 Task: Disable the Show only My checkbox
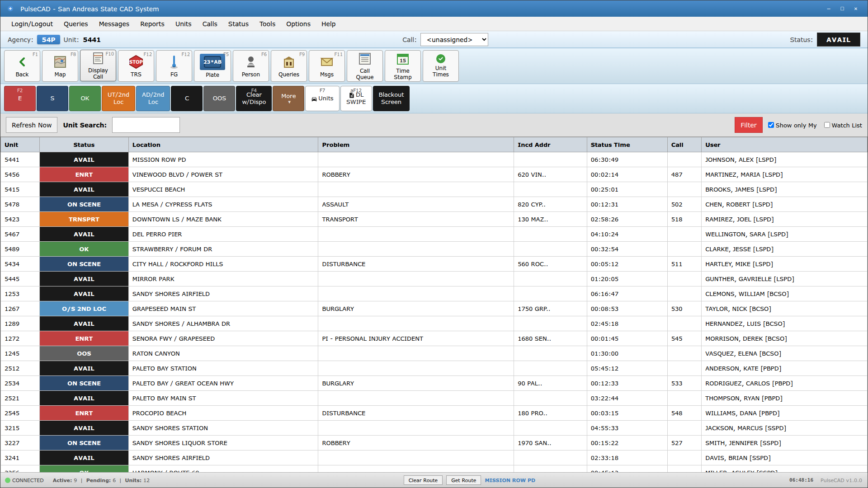[772, 125]
